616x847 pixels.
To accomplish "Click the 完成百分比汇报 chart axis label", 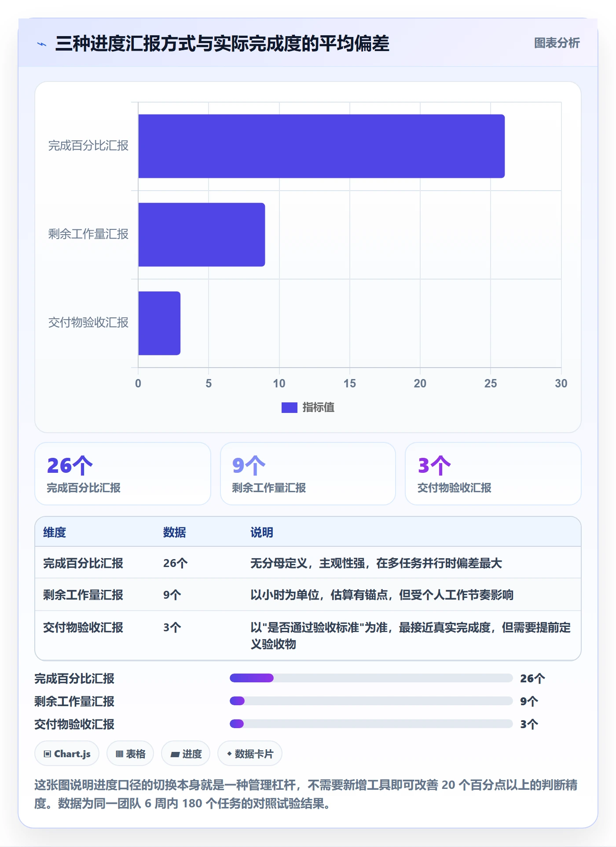I will pyautogui.click(x=88, y=146).
